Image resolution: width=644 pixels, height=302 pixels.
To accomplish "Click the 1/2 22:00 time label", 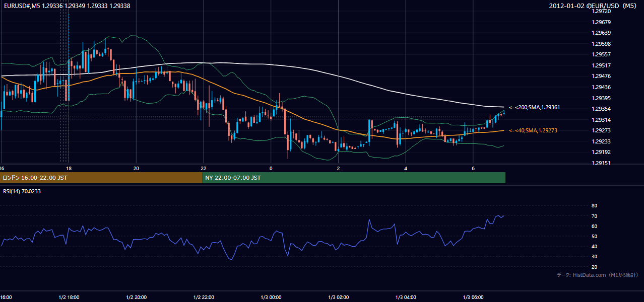I will [x=204, y=297].
